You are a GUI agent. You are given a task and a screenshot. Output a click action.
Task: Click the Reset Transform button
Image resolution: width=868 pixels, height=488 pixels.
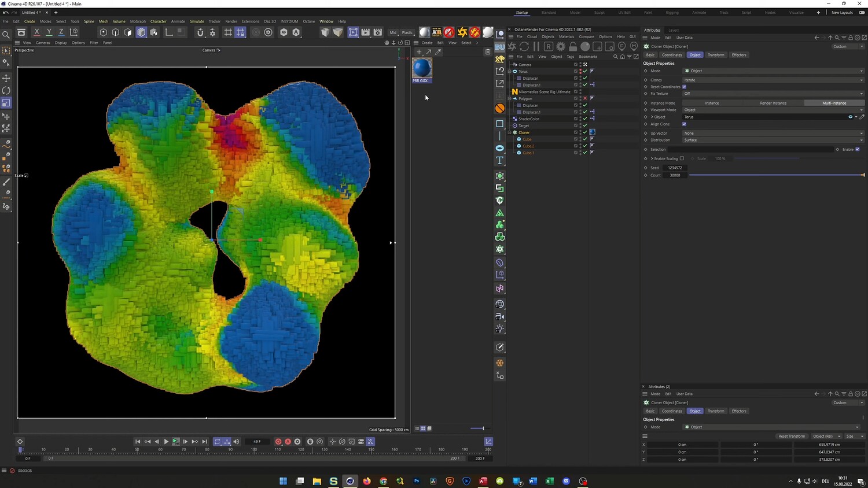point(792,437)
